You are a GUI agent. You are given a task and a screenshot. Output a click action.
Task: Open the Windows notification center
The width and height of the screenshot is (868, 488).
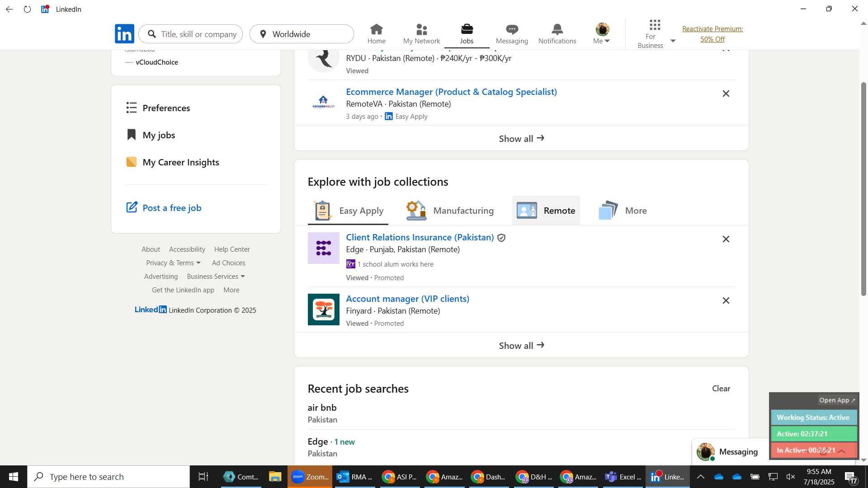850,477
